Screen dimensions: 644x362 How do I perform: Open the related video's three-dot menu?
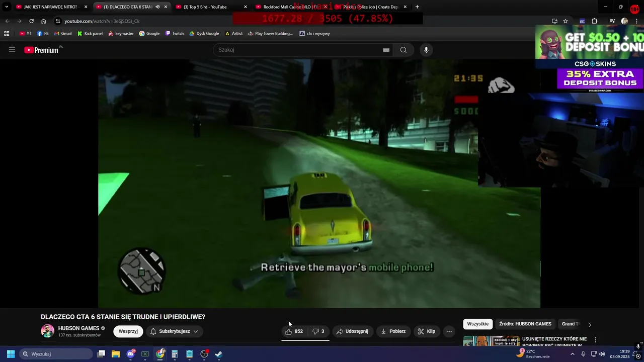[x=595, y=340]
